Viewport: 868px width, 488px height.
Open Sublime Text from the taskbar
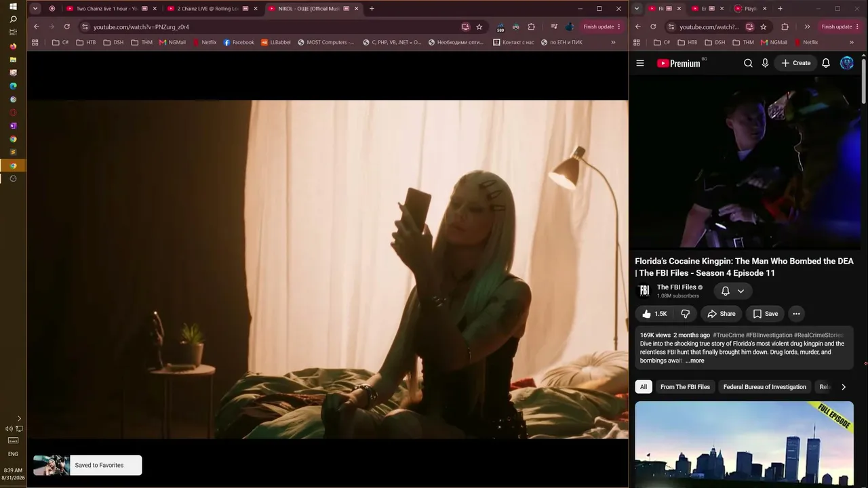tap(13, 152)
